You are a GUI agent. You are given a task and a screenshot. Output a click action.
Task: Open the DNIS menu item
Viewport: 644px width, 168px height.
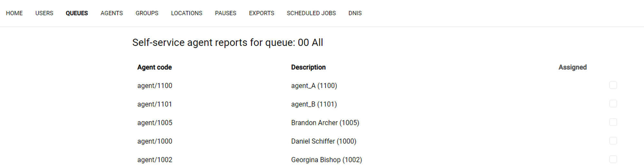coord(355,13)
